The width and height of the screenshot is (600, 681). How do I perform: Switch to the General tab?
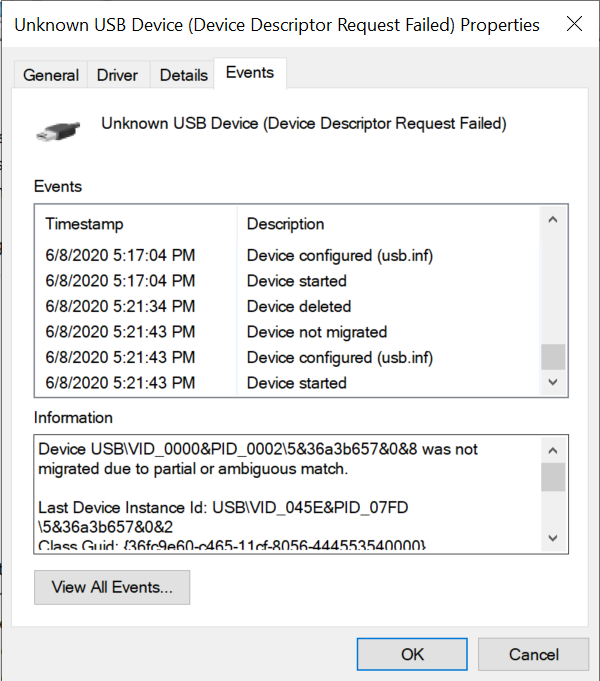51,75
